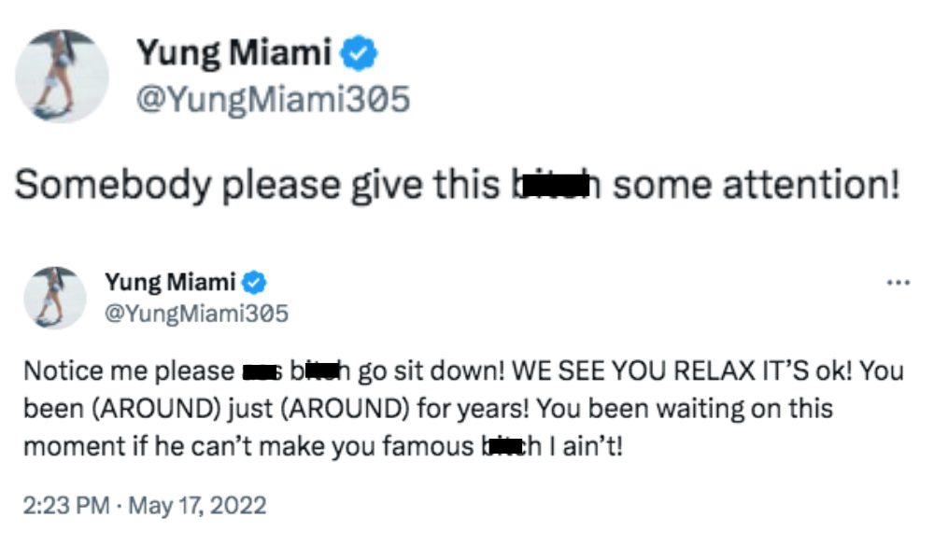Image resolution: width=934 pixels, height=560 pixels.
Task: Click "Notice me please" in the quoted tweet
Action: [x=128, y=371]
